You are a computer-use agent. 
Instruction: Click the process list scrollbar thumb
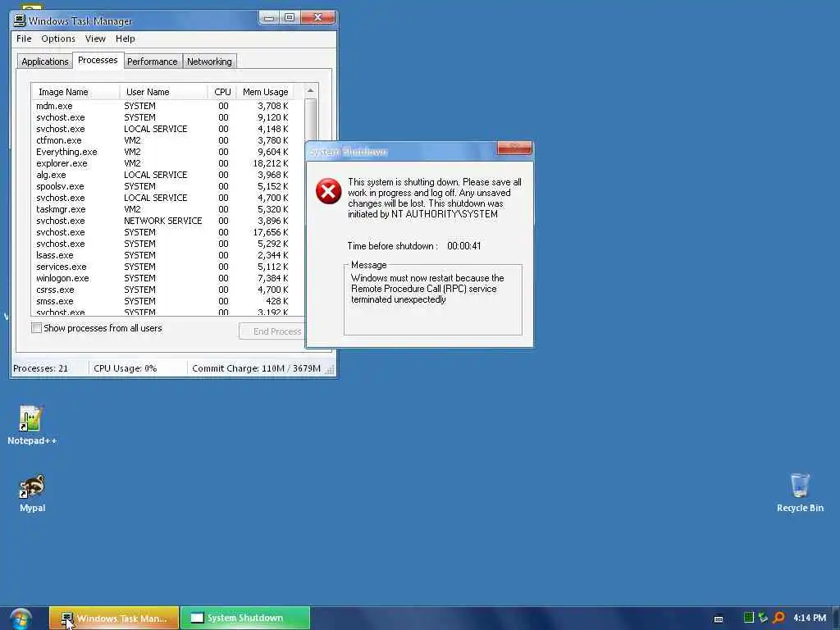pos(310,119)
